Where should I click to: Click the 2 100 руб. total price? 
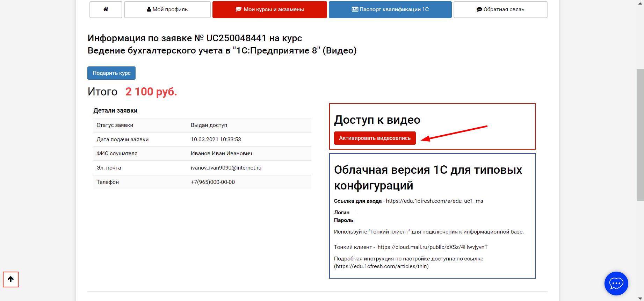pos(151,92)
